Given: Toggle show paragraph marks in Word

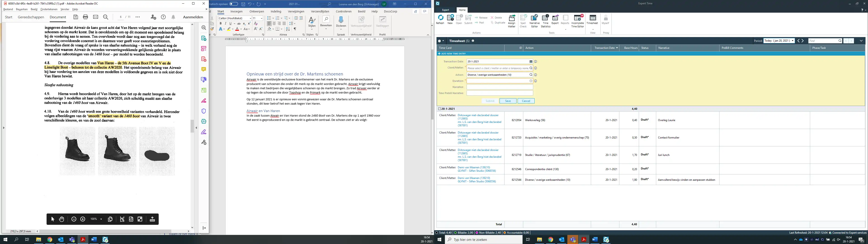Looking at the screenshot, I should pos(295,29).
